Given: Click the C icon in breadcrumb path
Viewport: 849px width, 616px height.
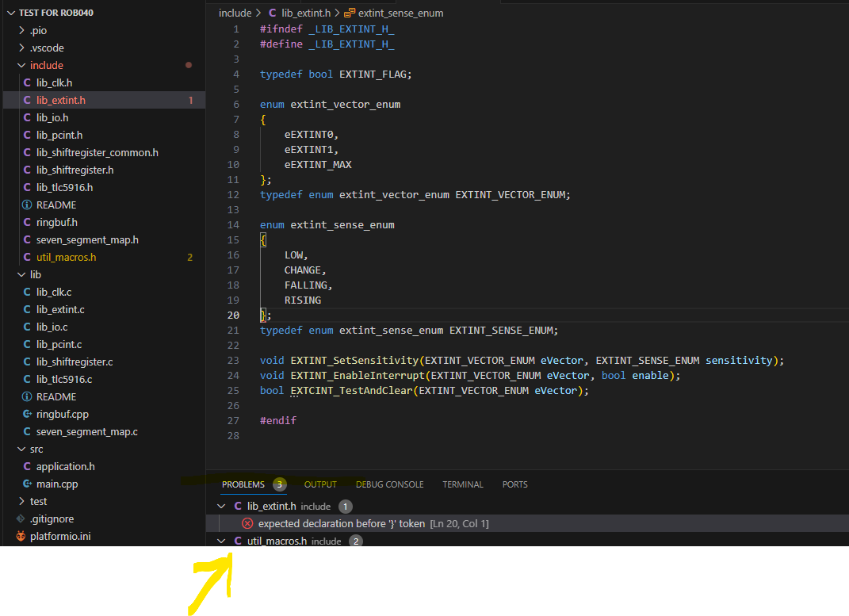Looking at the screenshot, I should pyautogui.click(x=273, y=13).
